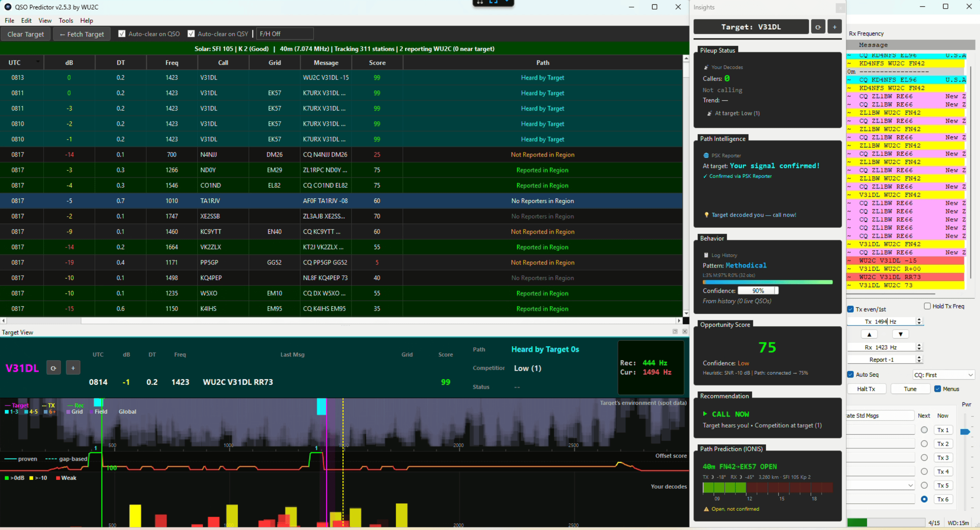This screenshot has height=530, width=980.
Task: Click the Fetch Target button
Action: pyautogui.click(x=82, y=34)
